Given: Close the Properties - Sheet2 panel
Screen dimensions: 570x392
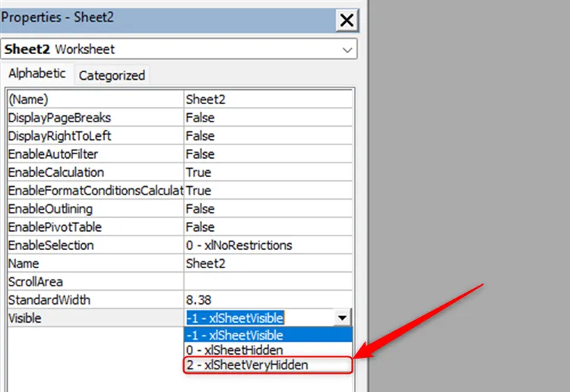Looking at the screenshot, I should (347, 20).
